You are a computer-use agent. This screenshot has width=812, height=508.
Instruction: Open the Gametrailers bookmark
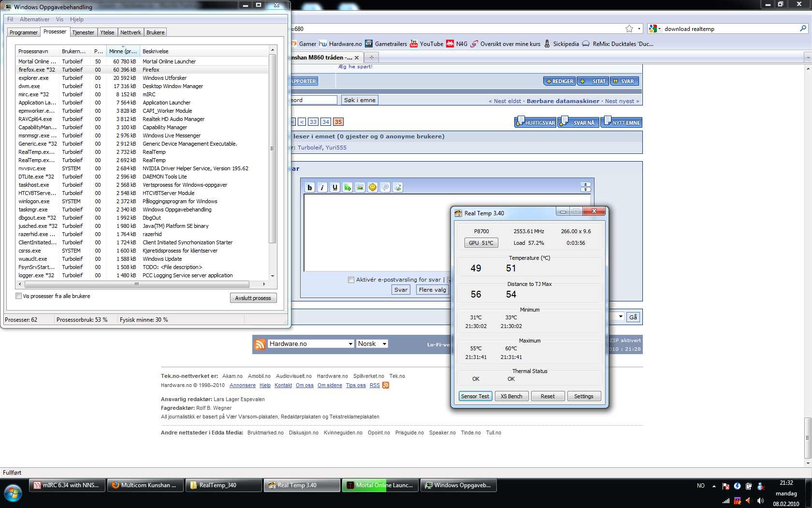click(x=386, y=44)
